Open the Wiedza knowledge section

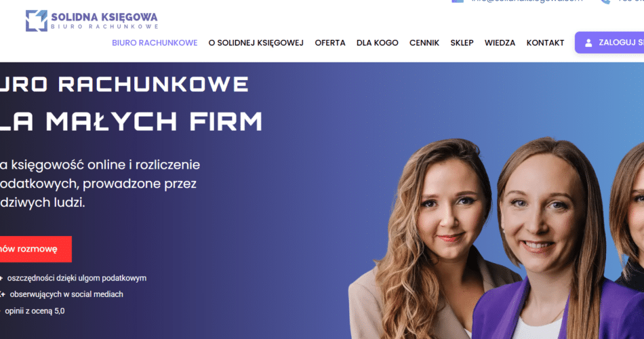click(x=500, y=43)
